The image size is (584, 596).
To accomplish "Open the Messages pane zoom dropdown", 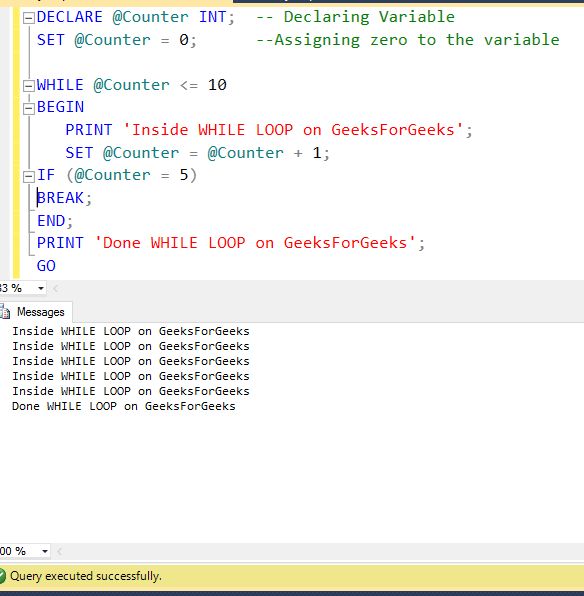I will 44,551.
